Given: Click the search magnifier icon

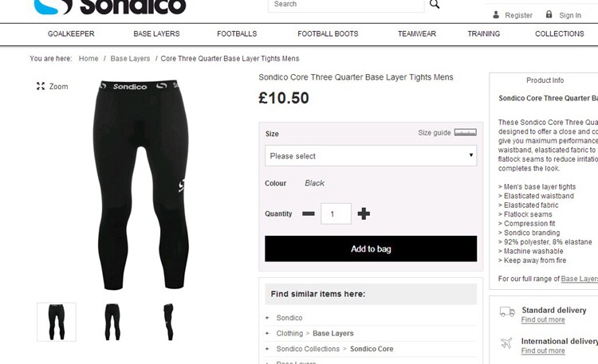Looking at the screenshot, I should pyautogui.click(x=435, y=4).
